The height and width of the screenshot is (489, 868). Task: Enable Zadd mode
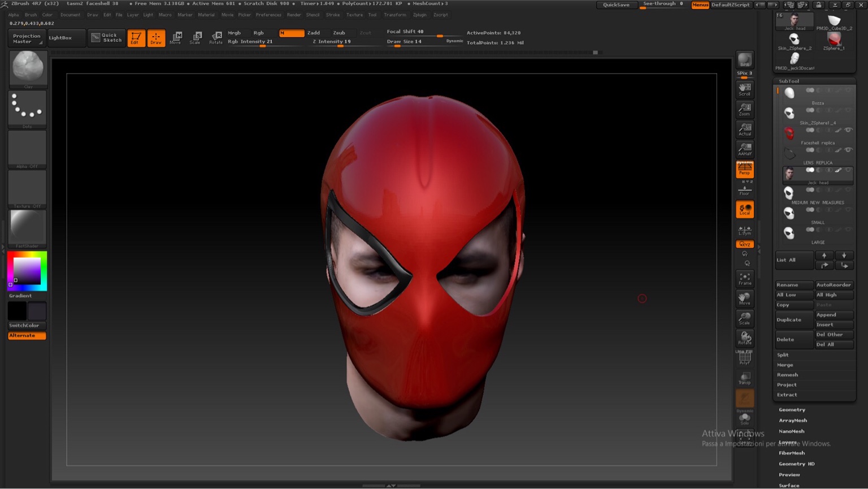pos(314,33)
